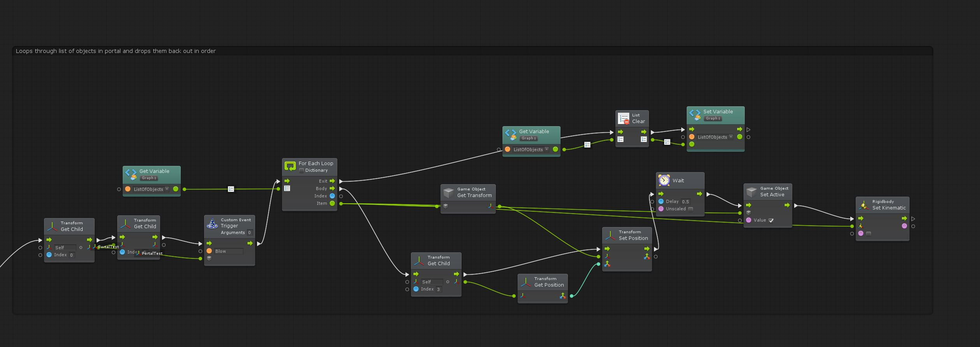Open Graph scope dropdown in Set Variable node
This screenshot has height=347, width=980.
click(x=713, y=118)
